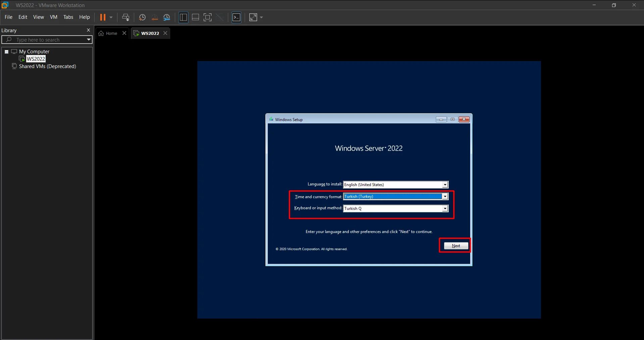The width and height of the screenshot is (644, 340).
Task: Click the "Windows Server 2022" heading text
Action: 368,148
